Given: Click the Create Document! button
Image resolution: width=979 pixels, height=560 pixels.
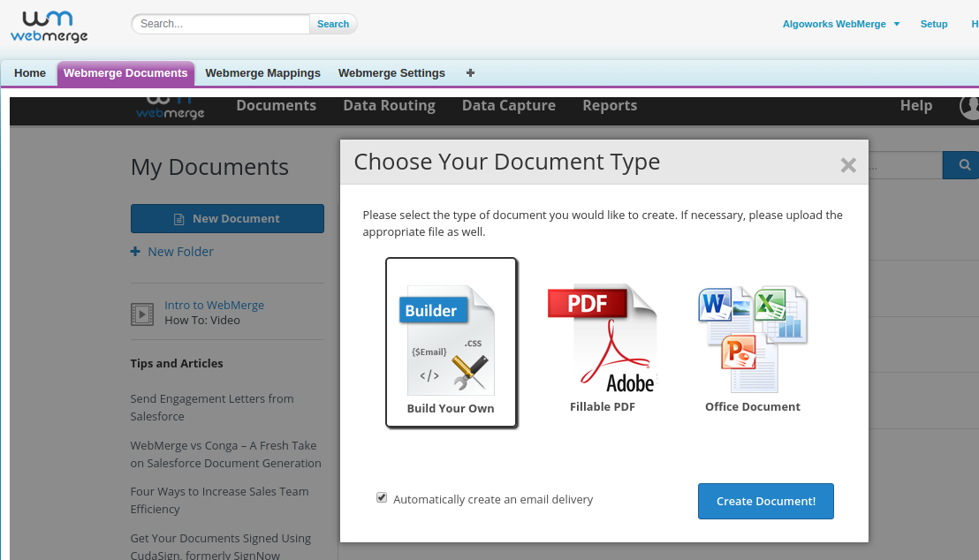Looking at the screenshot, I should click(765, 501).
